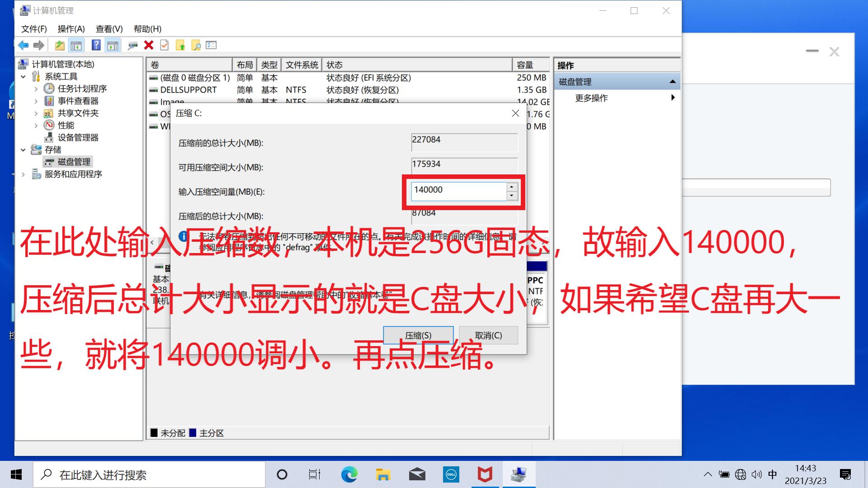868x488 pixels.
Task: Open help via the blue question mark icon
Action: pos(95,45)
